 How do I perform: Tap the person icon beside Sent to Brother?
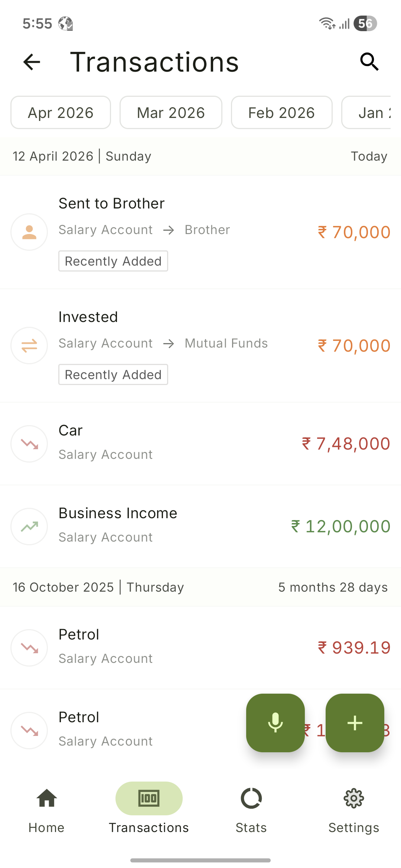coord(29,232)
